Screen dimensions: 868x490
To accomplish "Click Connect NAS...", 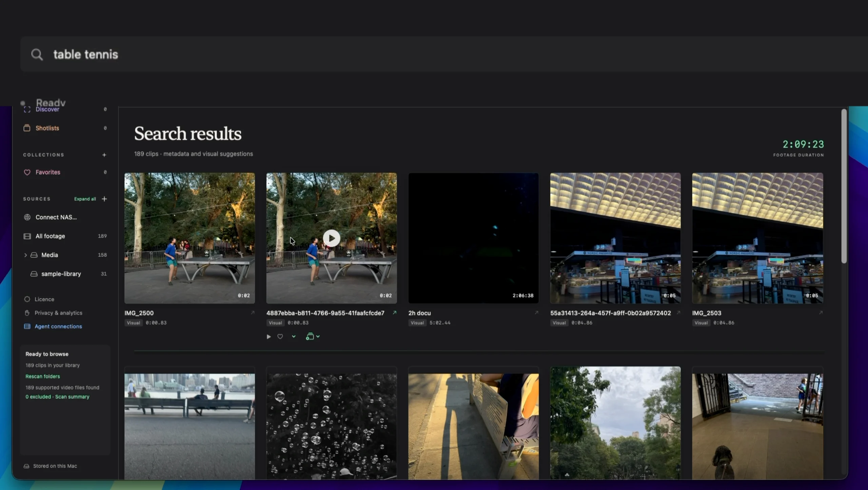I will pyautogui.click(x=56, y=217).
